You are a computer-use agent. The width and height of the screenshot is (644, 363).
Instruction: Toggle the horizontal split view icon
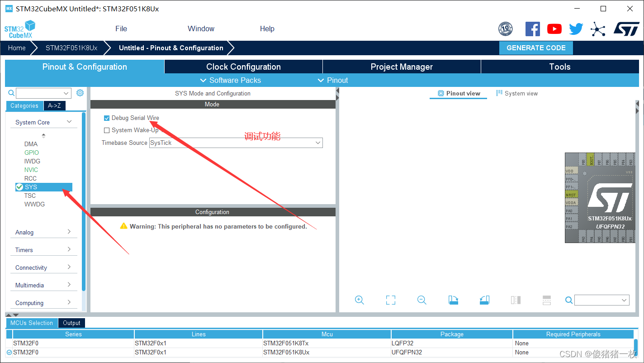(547, 300)
